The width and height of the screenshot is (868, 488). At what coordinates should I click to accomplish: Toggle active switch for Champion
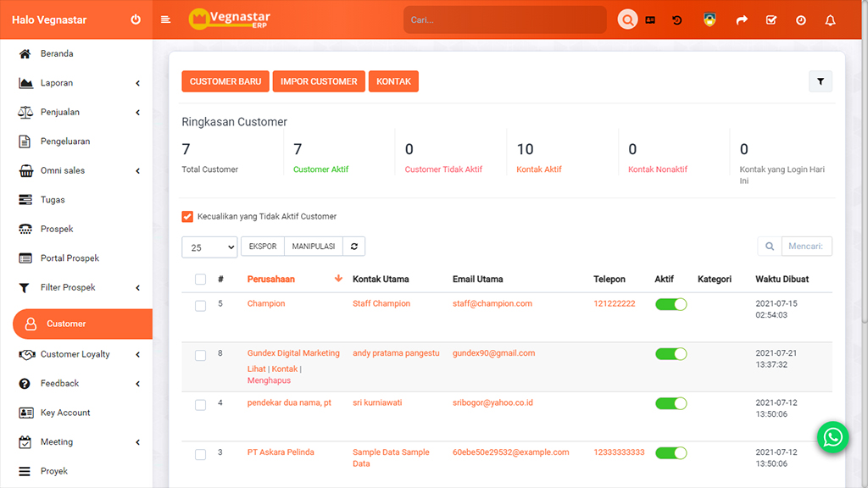click(x=670, y=304)
